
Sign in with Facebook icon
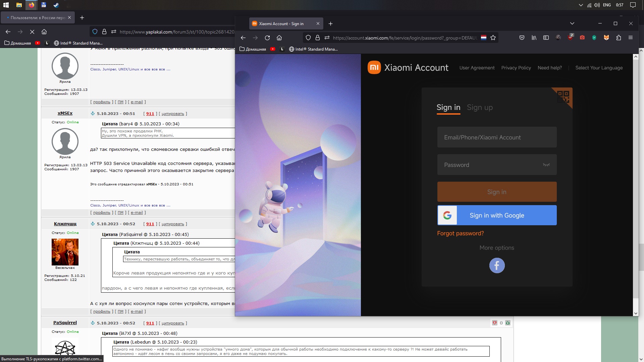(497, 265)
